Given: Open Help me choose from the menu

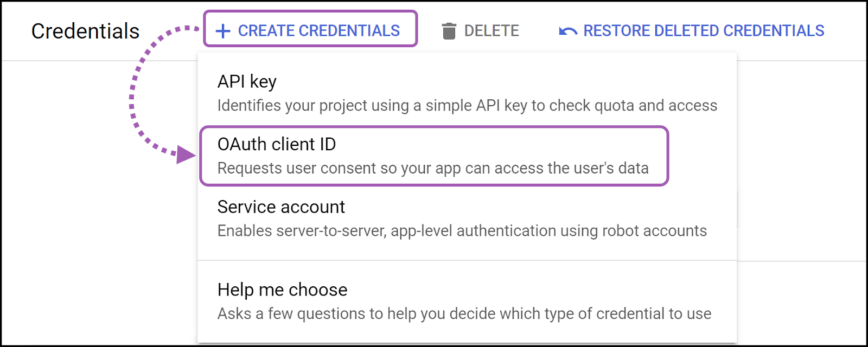Looking at the screenshot, I should pos(282,290).
